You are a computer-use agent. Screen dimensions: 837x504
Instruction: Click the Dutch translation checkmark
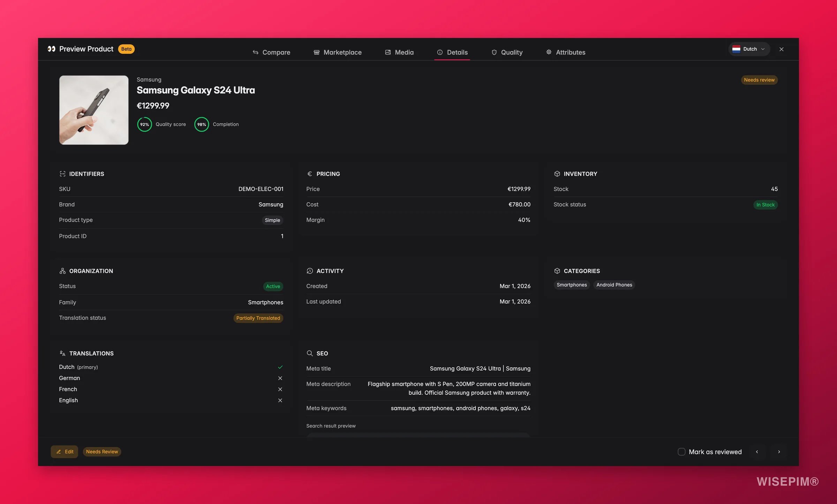[280, 367]
